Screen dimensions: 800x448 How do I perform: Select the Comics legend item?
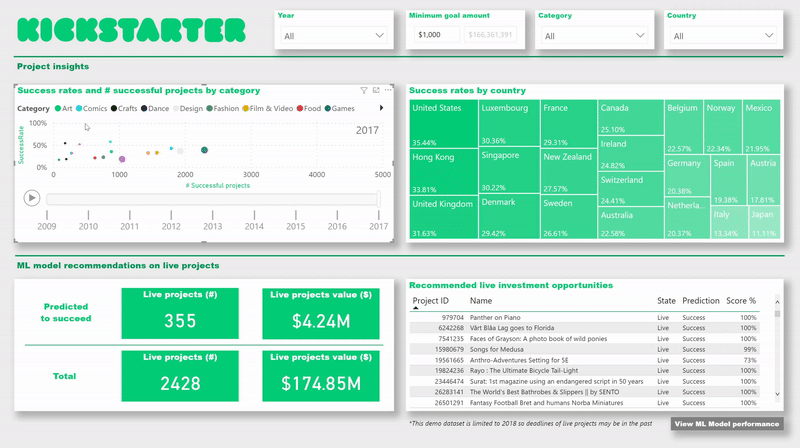(x=91, y=109)
